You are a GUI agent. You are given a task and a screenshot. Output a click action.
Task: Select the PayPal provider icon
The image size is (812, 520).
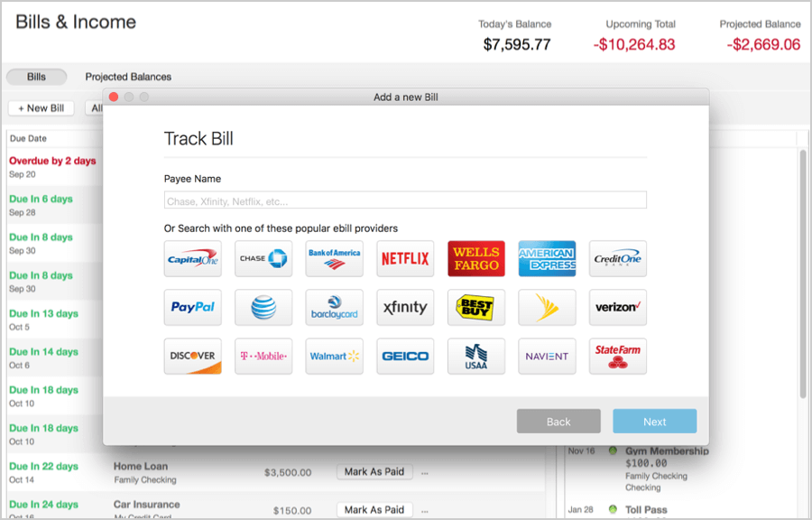point(193,307)
